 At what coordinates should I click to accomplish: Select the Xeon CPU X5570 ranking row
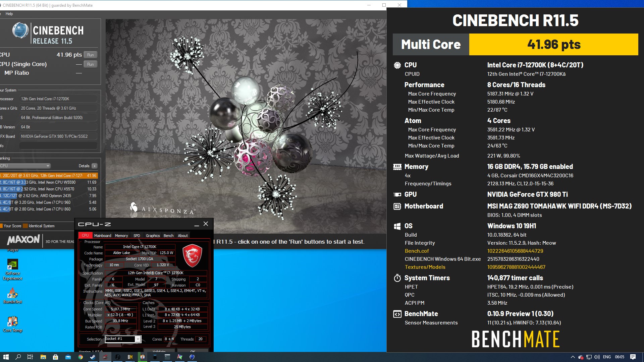(x=49, y=189)
